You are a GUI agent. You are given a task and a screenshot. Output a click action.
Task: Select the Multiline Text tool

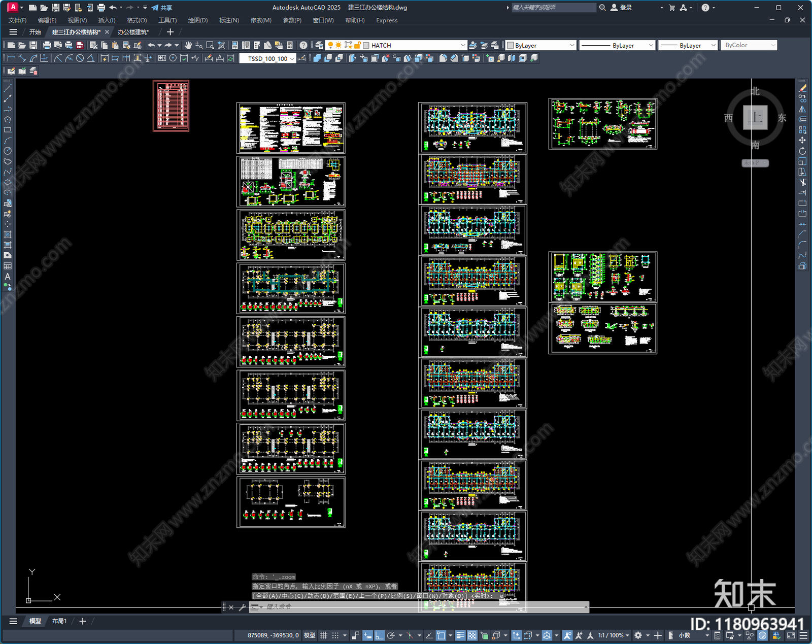point(8,277)
